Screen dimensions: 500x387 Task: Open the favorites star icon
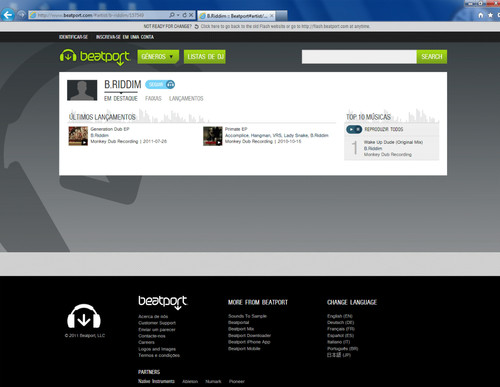coord(490,15)
